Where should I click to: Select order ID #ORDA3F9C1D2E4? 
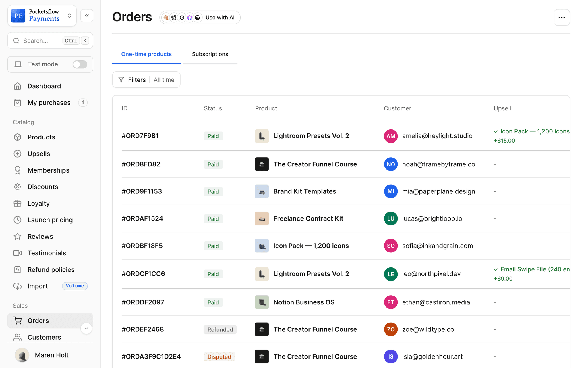(151, 356)
